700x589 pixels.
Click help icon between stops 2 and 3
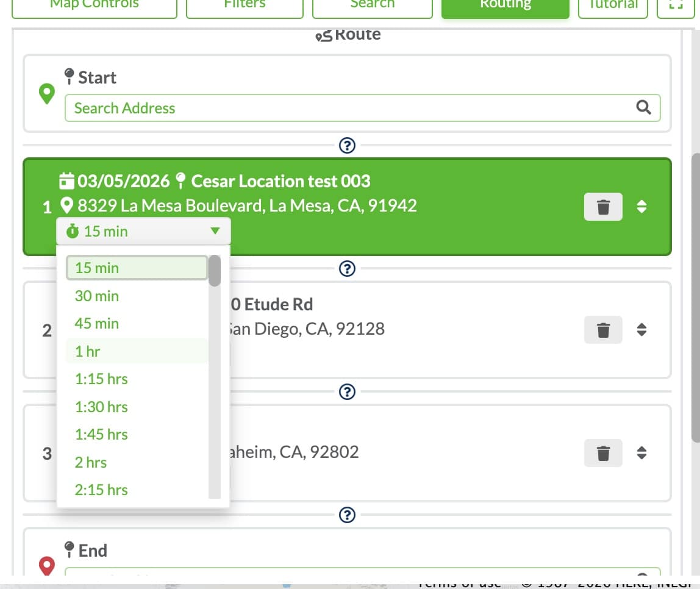pyautogui.click(x=347, y=391)
